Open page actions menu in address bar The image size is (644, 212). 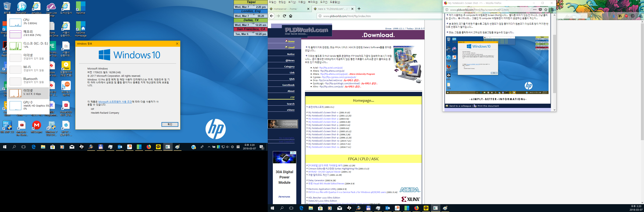tap(535, 10)
